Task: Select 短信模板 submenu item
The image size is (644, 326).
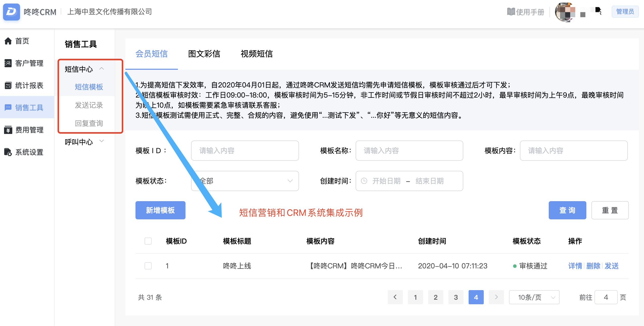Action: coord(89,87)
